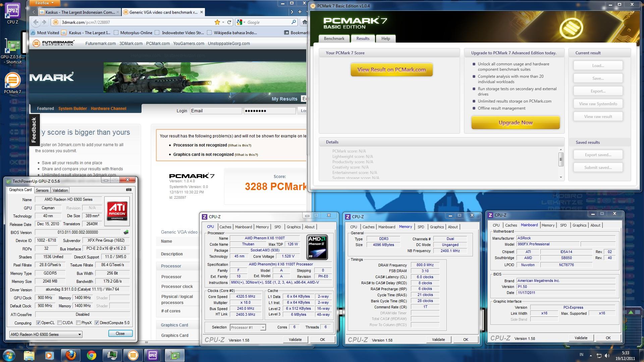Open System Builder link on Futuremark site
644x362 pixels.
coord(72,109)
